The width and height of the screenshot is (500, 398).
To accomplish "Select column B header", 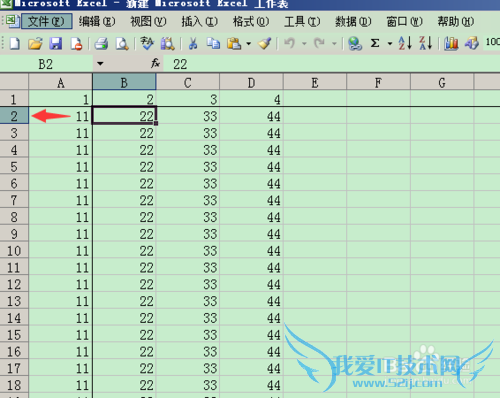I will pyautogui.click(x=124, y=82).
